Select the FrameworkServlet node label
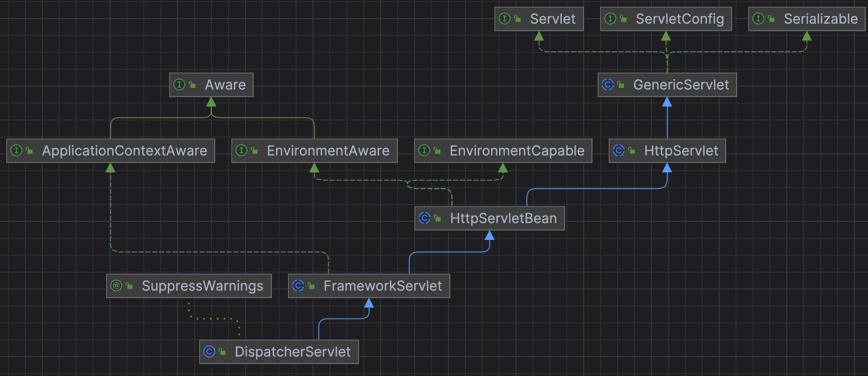The height and width of the screenshot is (376, 868). pos(383,286)
